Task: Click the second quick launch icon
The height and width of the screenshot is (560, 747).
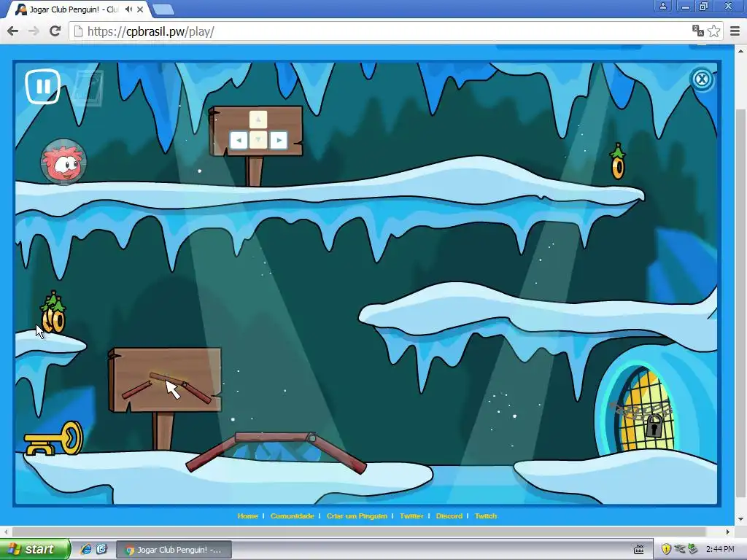Action: click(101, 549)
